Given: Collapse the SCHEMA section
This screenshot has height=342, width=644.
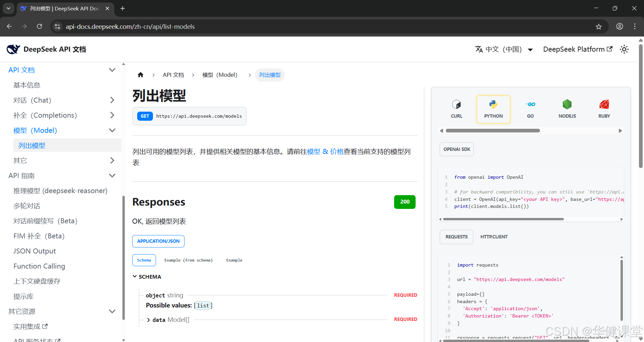Looking at the screenshot, I should tap(147, 277).
